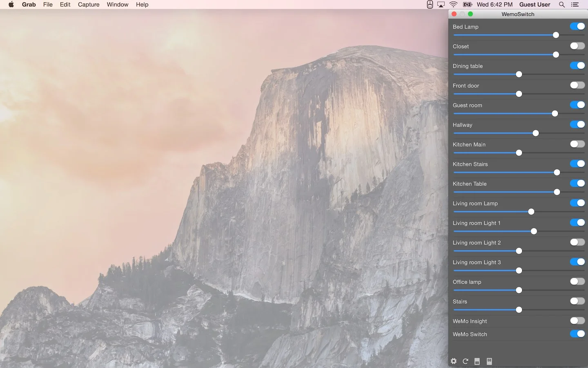This screenshot has width=588, height=368.
Task: Click device icon with squares at bottom
Action: coord(477,361)
